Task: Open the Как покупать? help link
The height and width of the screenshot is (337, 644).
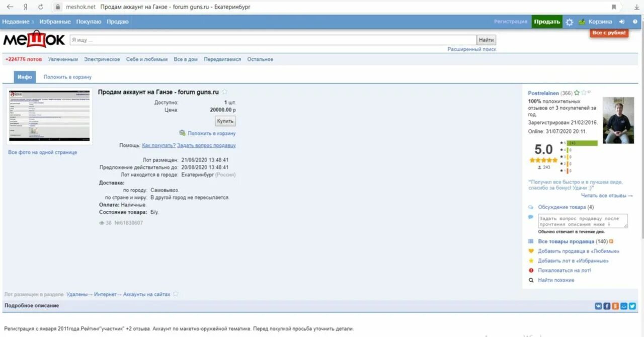Action: (x=159, y=145)
